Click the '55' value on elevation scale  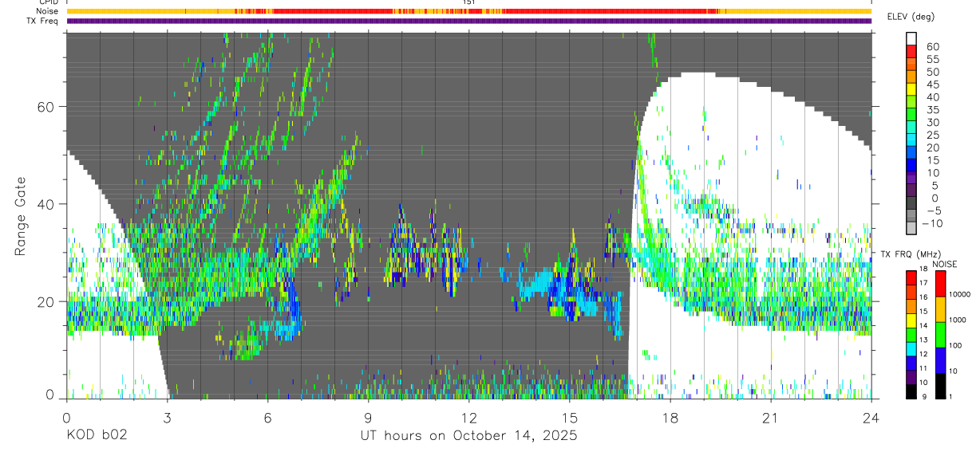931,59
